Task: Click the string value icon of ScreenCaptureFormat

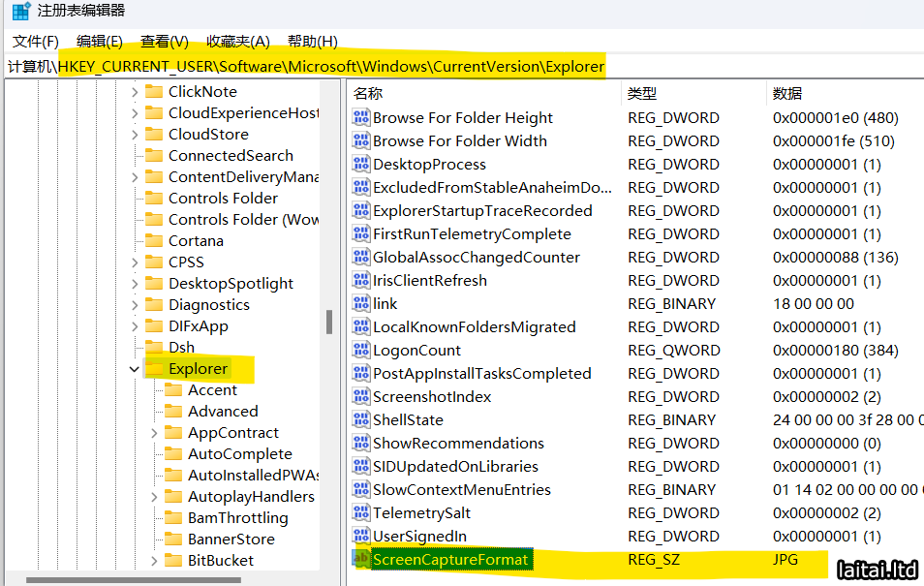Action: pos(361,560)
